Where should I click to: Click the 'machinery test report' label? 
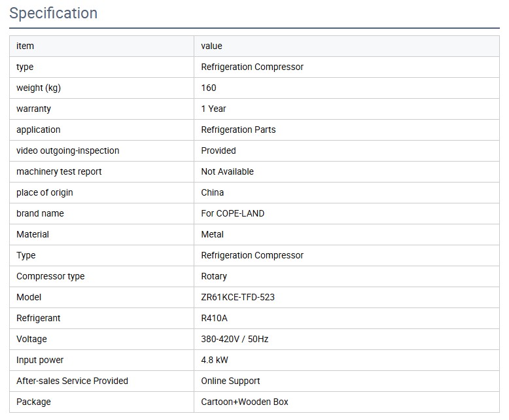(59, 171)
